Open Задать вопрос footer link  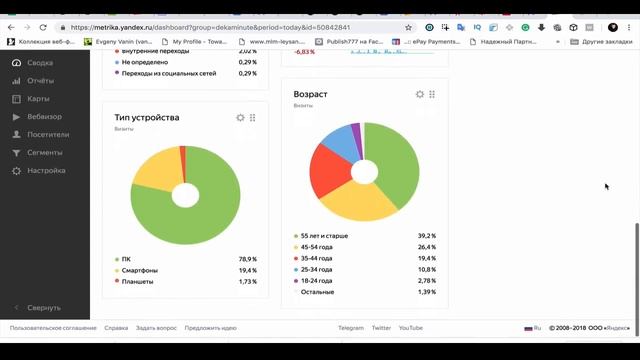156,328
